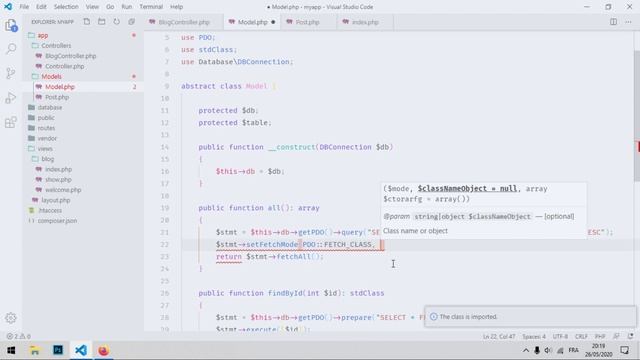Open the Windows action center
Screen dimensions: 640x360
point(624,350)
